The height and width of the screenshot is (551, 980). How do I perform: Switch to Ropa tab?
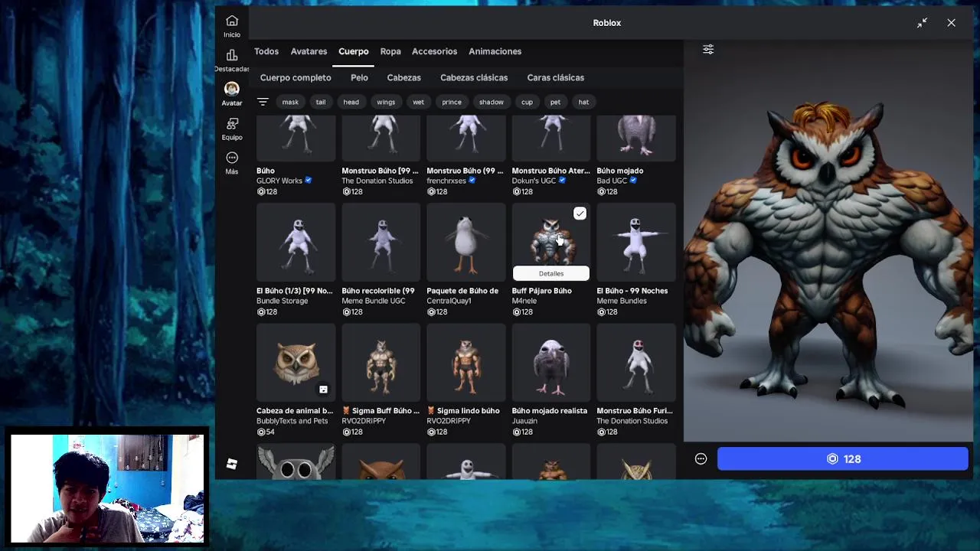pos(390,51)
